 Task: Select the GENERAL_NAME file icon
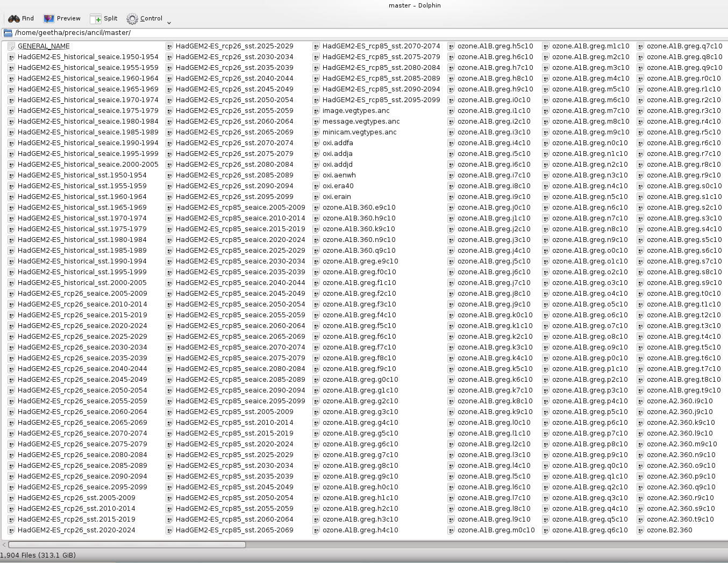[11, 46]
